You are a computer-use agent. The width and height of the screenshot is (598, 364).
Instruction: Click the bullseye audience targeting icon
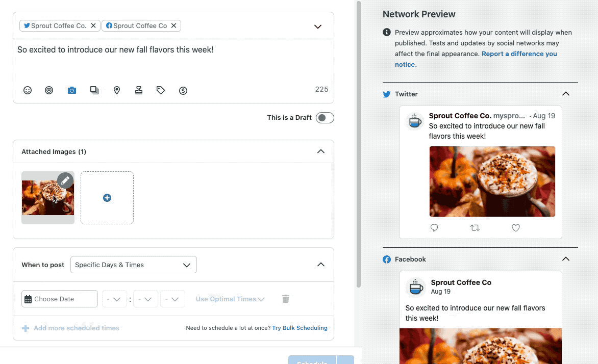click(49, 90)
